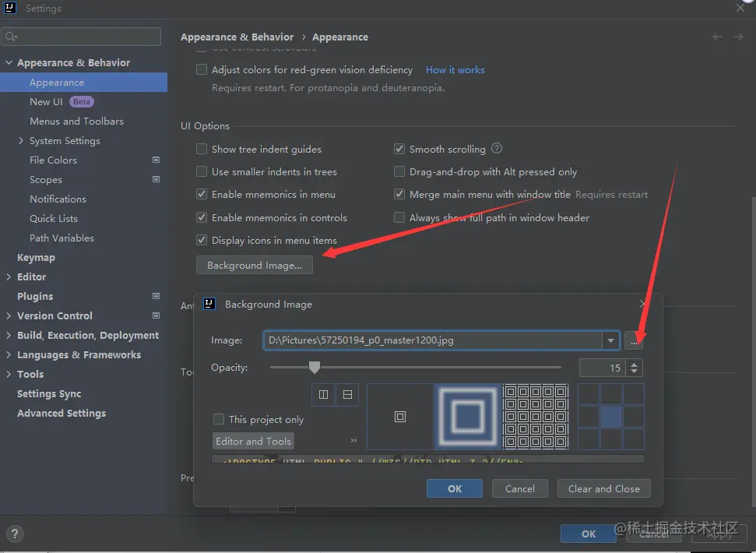Enable Show tree indent guides
This screenshot has width=756, height=553.
tap(202, 149)
